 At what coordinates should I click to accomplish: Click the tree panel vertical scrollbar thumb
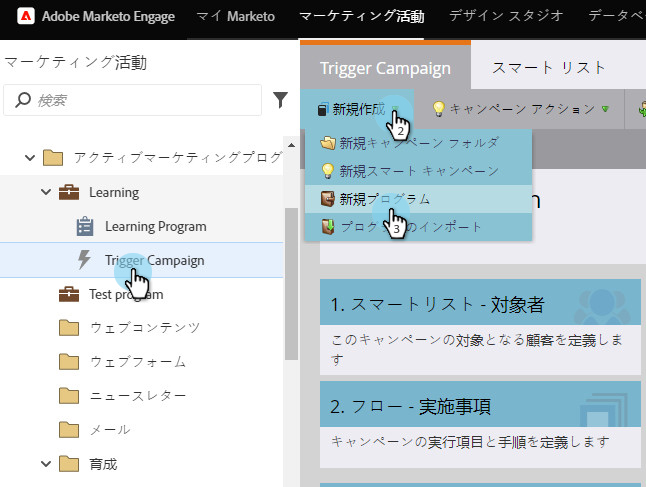(x=291, y=283)
